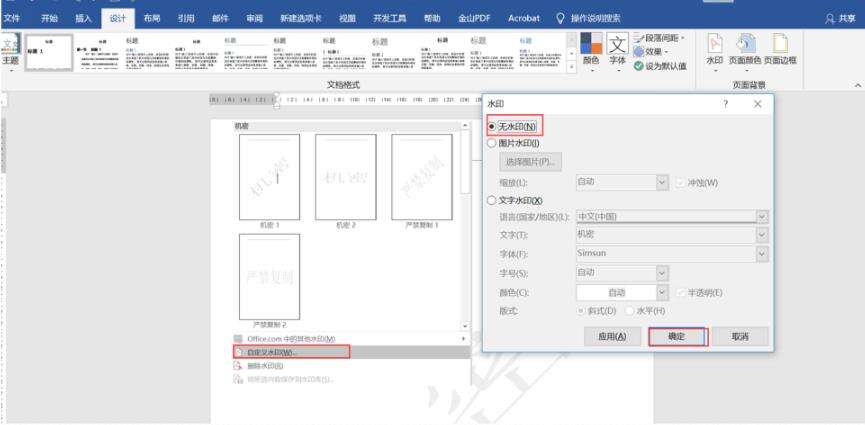Collapse the ribbon with the caret arrow

coord(858,85)
